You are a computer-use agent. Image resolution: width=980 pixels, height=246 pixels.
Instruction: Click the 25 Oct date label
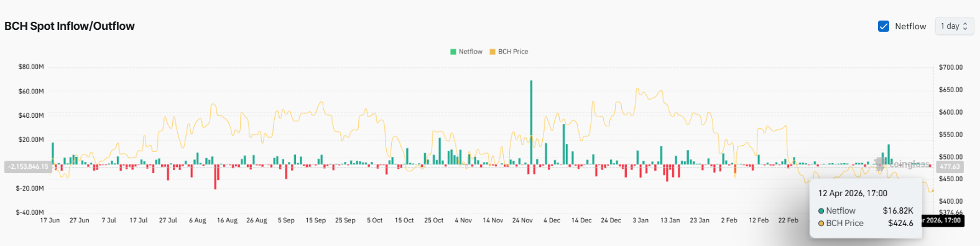[x=434, y=220]
